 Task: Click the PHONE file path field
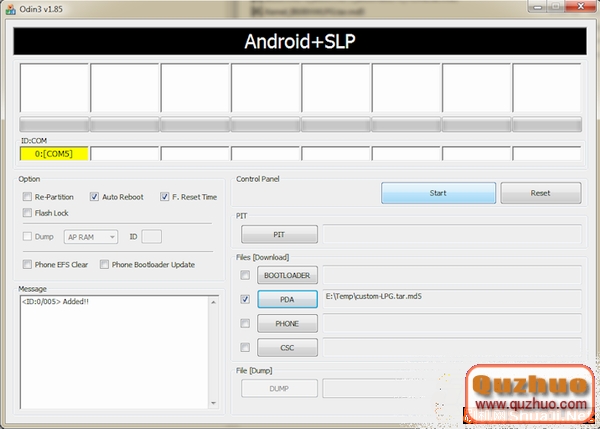click(x=452, y=323)
